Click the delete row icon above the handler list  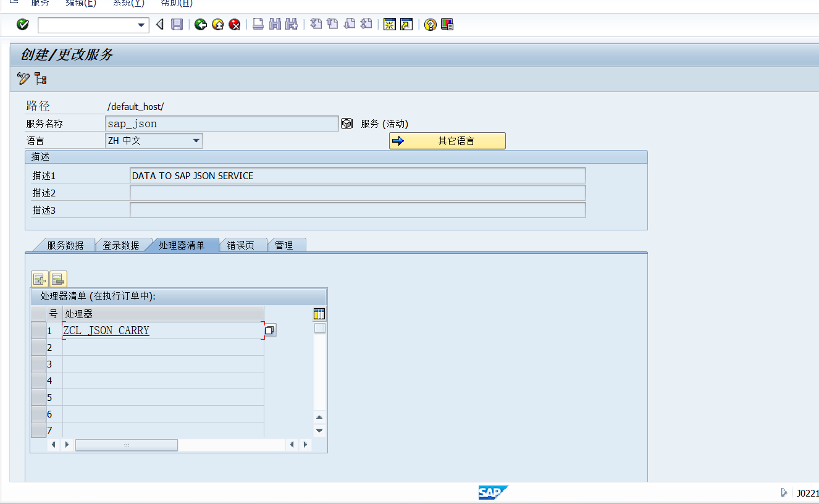[x=58, y=279]
